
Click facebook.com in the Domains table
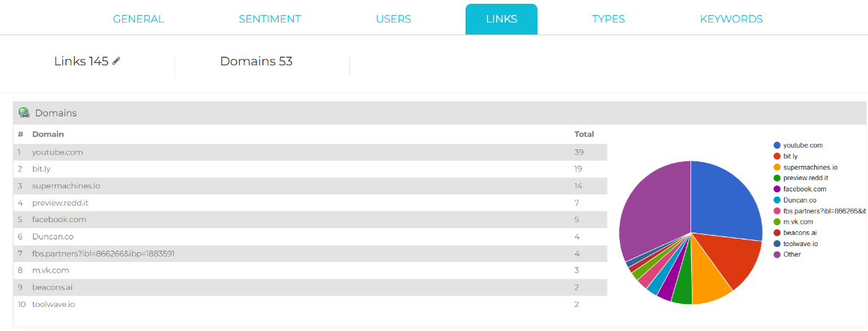(59, 220)
